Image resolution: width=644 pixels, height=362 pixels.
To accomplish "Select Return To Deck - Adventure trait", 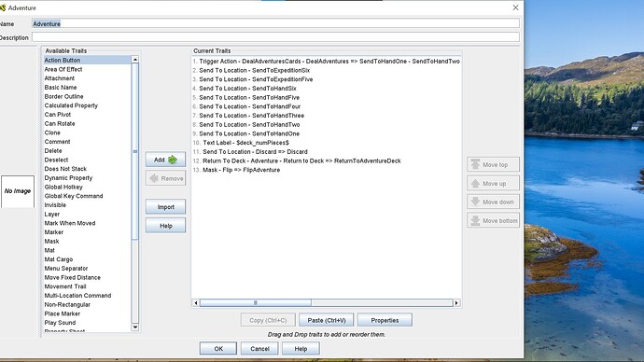I will [x=327, y=160].
